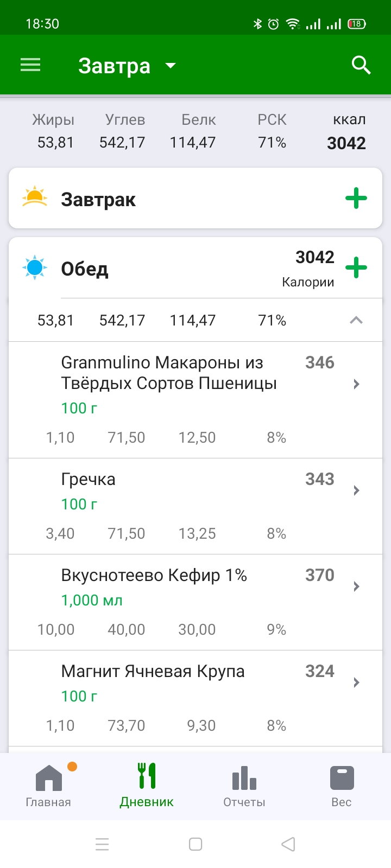The image size is (391, 868).
Task: Open Granmulino Макароны details chevron
Action: coord(356,384)
